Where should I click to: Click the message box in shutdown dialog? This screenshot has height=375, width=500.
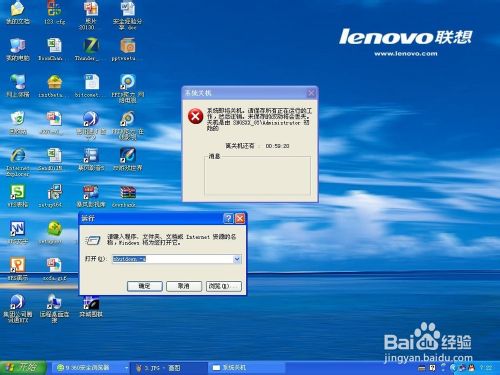(x=257, y=176)
